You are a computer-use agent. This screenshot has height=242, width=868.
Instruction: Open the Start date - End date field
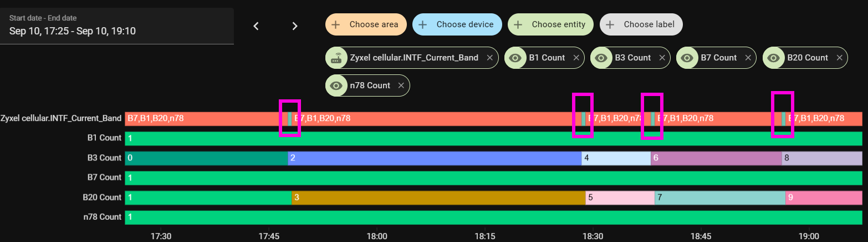coord(116,26)
